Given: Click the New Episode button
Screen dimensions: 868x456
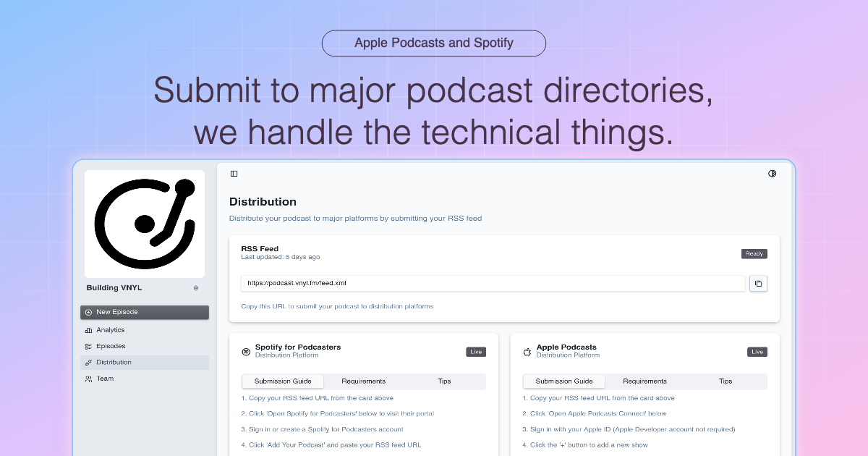Looking at the screenshot, I should click(x=145, y=312).
